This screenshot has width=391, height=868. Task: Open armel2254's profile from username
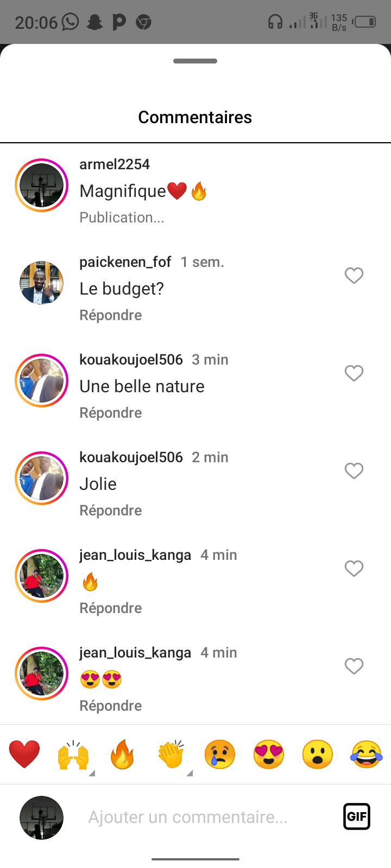click(x=115, y=164)
